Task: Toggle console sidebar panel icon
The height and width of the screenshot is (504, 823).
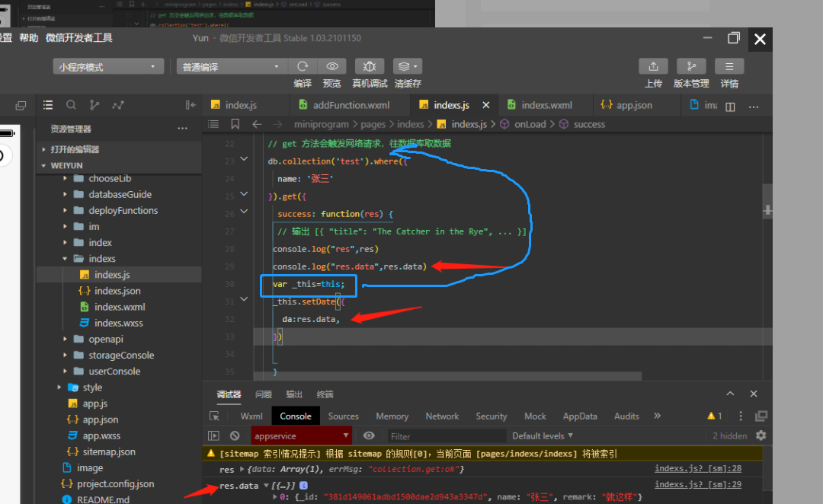Action: pyautogui.click(x=213, y=435)
